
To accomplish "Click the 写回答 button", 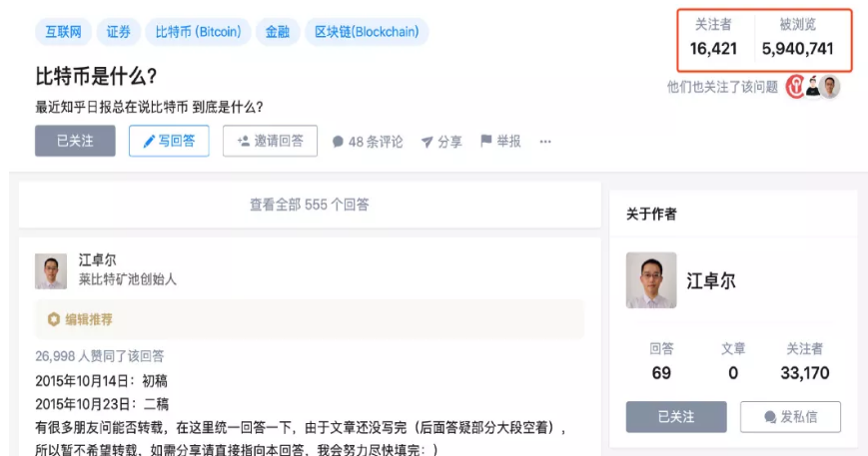I will (x=169, y=141).
